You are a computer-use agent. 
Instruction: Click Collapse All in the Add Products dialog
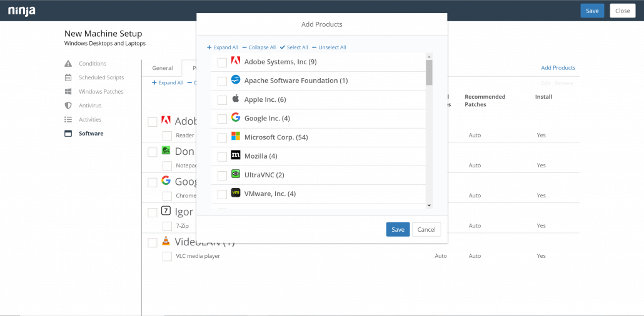[x=259, y=47]
